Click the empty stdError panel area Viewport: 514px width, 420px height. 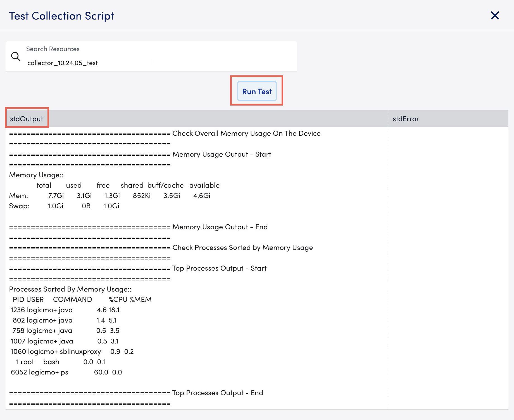[450, 251]
